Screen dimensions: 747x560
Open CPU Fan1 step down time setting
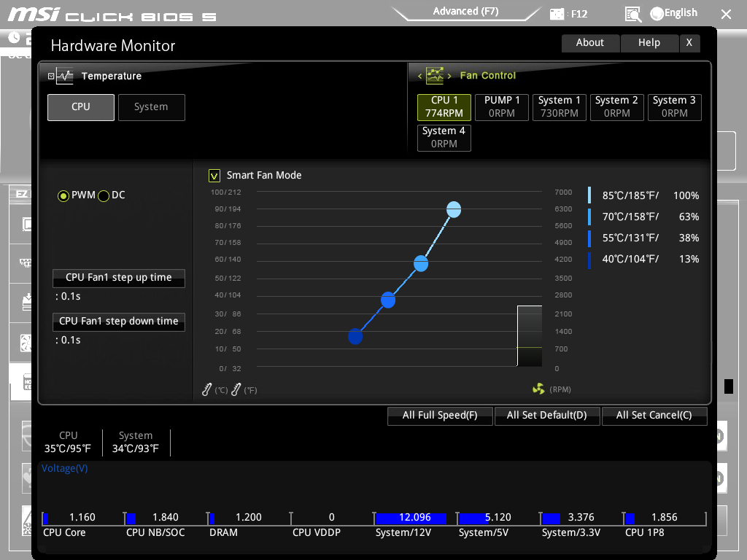point(119,322)
